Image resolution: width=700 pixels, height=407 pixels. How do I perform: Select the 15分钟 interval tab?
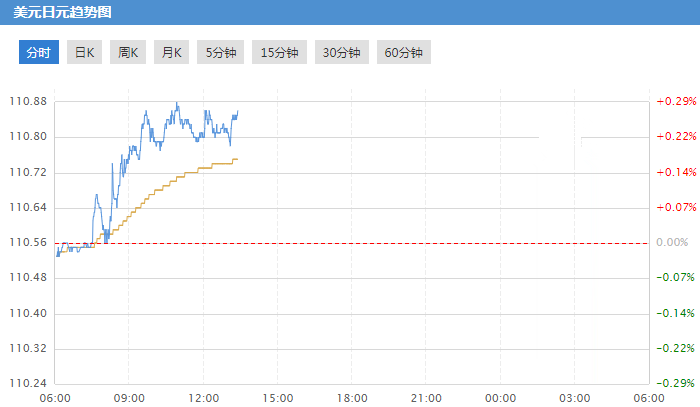[x=279, y=53]
